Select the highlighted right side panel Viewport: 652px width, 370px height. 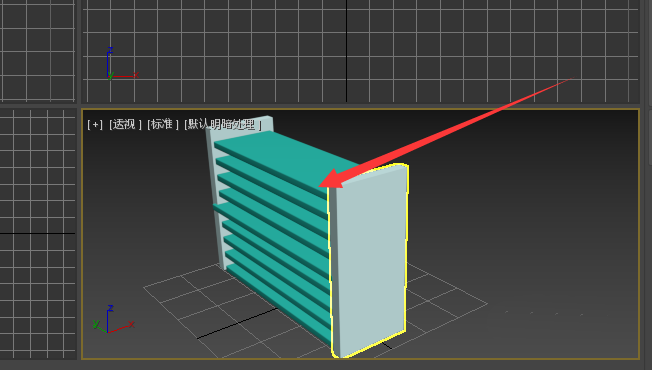[369, 260]
